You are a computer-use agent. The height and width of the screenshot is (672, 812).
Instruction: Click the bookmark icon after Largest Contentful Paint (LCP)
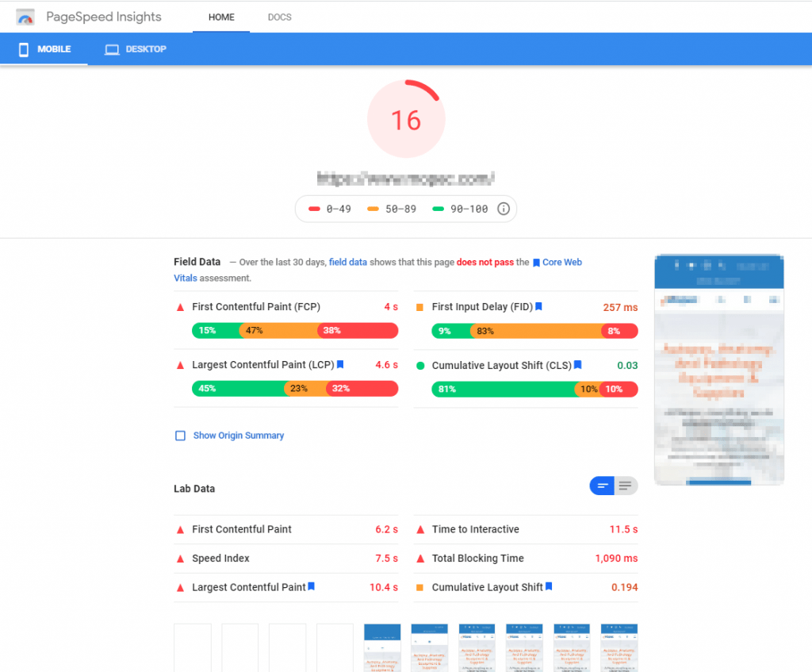[340, 365]
